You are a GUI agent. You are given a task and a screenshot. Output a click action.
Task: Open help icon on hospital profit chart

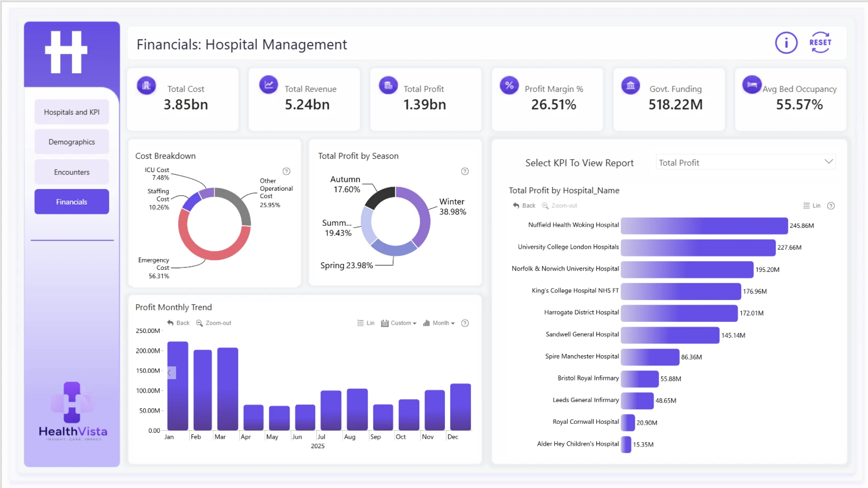[831, 206]
